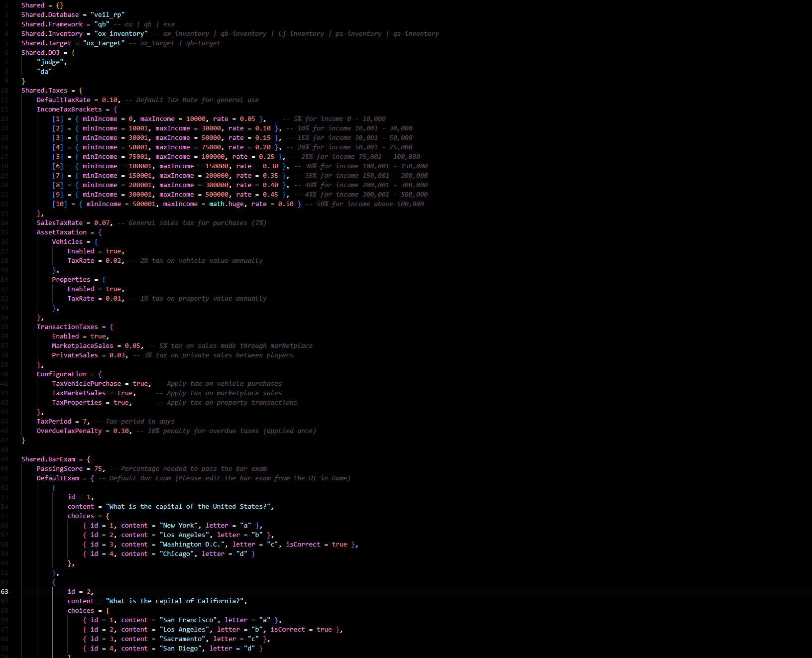The width and height of the screenshot is (812, 658).
Task: Click the Vehicles table key
Action: coord(67,241)
